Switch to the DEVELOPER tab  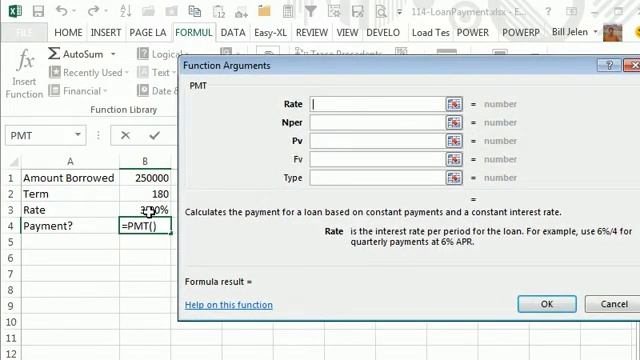point(383,33)
